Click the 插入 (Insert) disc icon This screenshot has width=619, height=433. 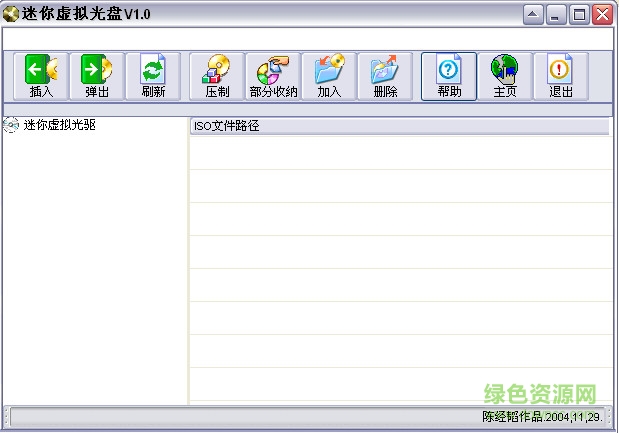[41, 76]
